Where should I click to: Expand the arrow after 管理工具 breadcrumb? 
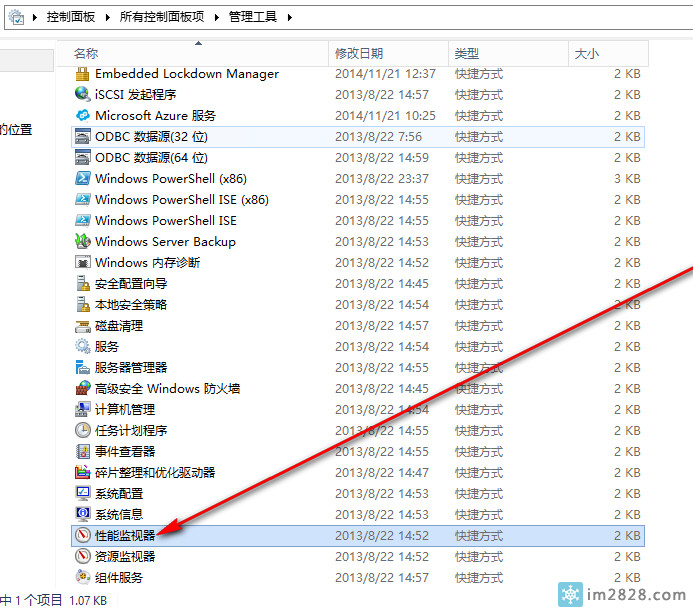tap(289, 17)
